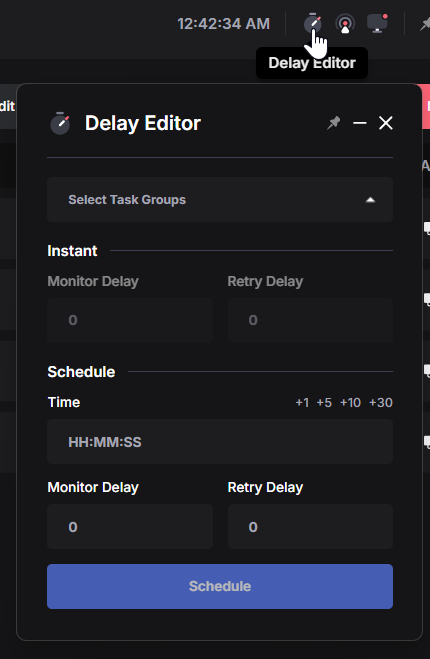430x659 pixels.
Task: Open the Delay Editor stopwatch toolbar icon
Action: (313, 23)
